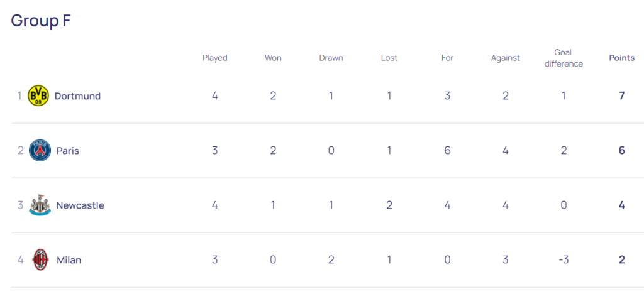Select the Goal difference column header
Viewport: 644px width, 294px height.
pyautogui.click(x=563, y=58)
